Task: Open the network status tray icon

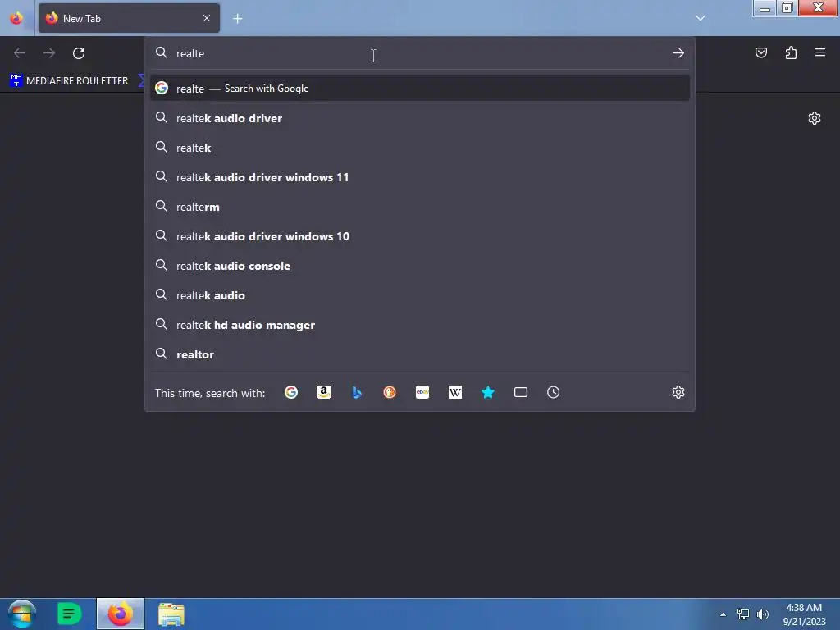Action: click(x=743, y=614)
